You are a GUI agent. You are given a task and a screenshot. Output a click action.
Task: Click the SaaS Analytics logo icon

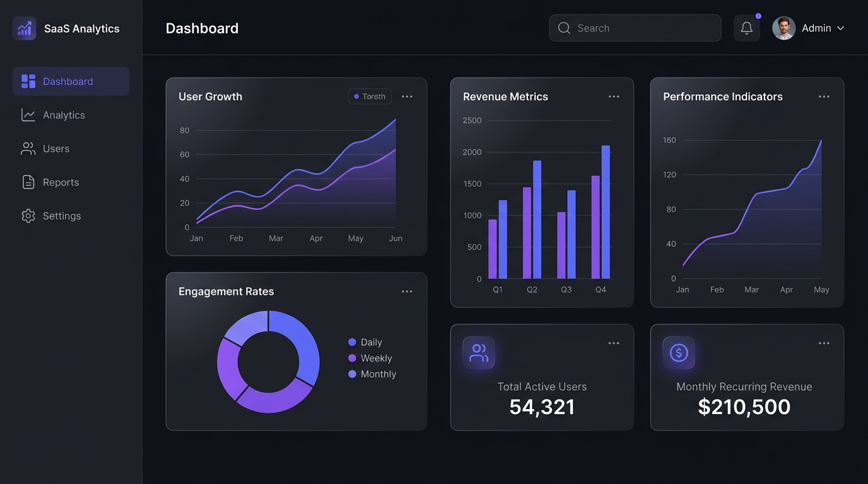(25, 28)
